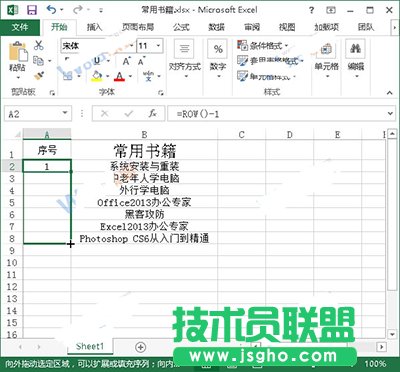This screenshot has height=372, width=400.
Task: Click the formula bar confirm checkmark
Action: point(128,114)
